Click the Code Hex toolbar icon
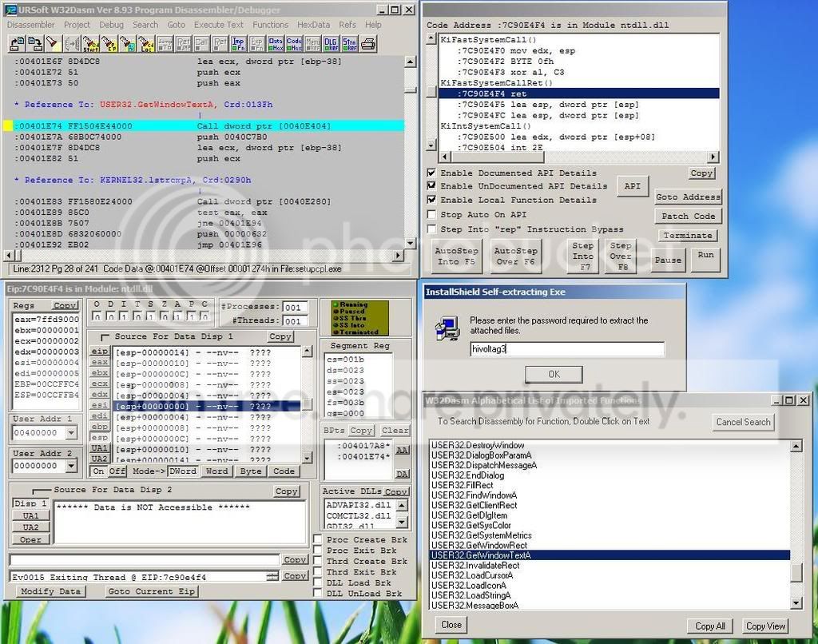Screen dimensions: 818x644 click(294, 44)
